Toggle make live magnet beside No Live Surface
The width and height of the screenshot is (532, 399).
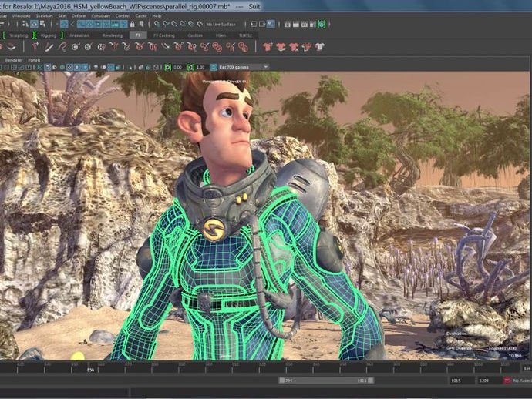200,24
